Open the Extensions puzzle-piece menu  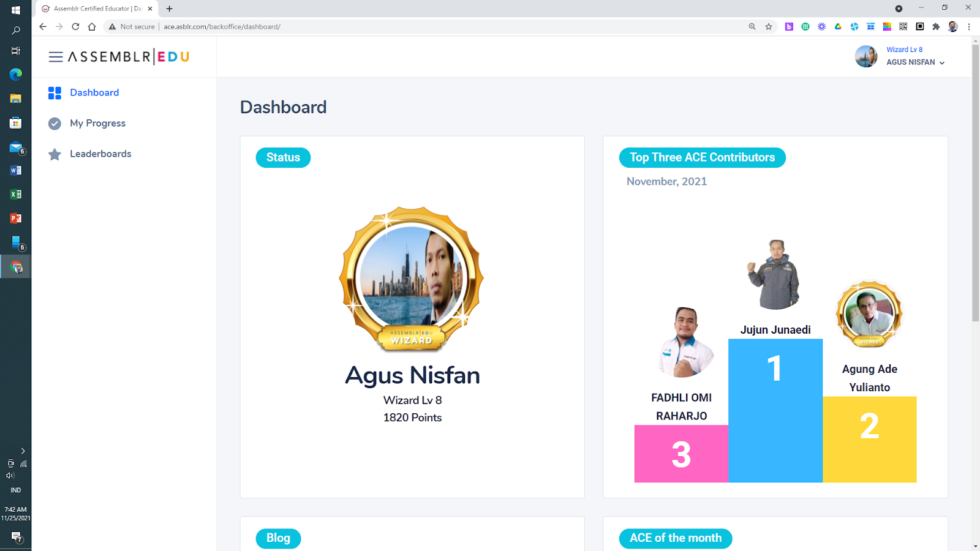click(936, 26)
